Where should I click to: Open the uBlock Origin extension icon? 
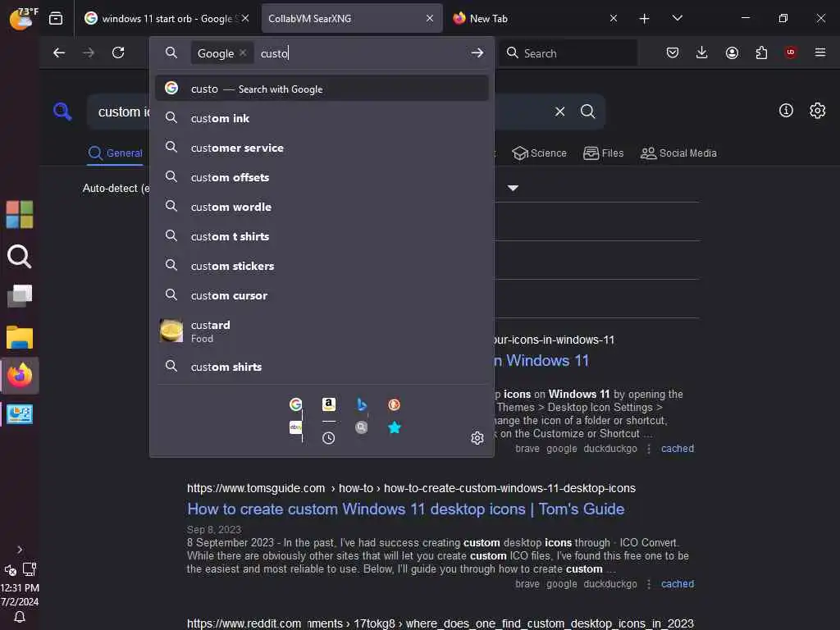point(791,52)
